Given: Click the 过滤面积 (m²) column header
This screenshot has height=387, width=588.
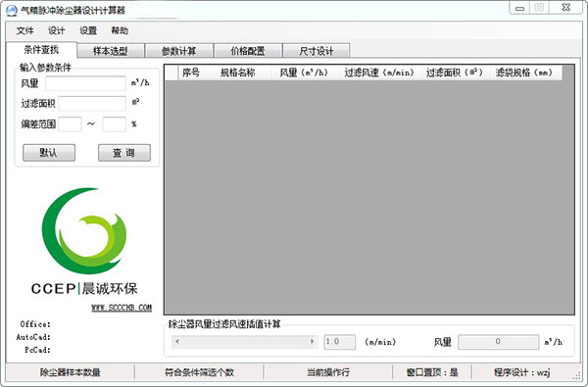Looking at the screenshot, I should pos(455,73).
